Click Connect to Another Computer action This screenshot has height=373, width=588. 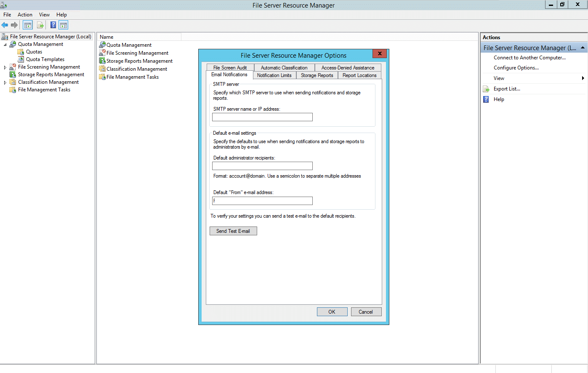tap(529, 58)
